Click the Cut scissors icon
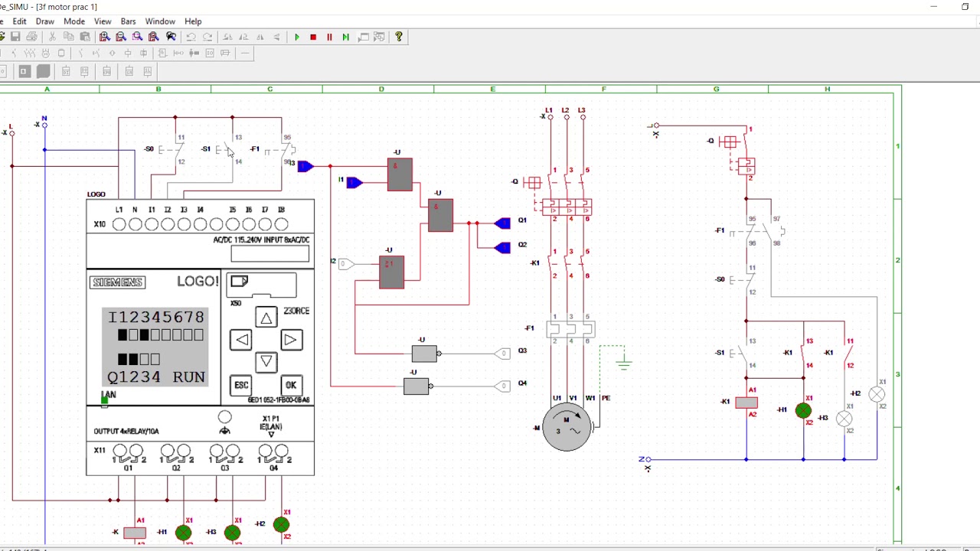 [52, 37]
